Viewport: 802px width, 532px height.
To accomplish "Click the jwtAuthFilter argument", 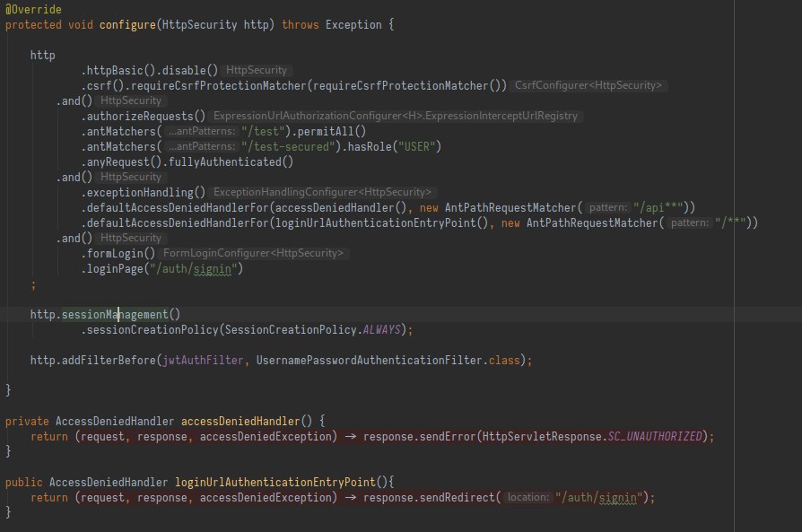I will click(x=203, y=360).
